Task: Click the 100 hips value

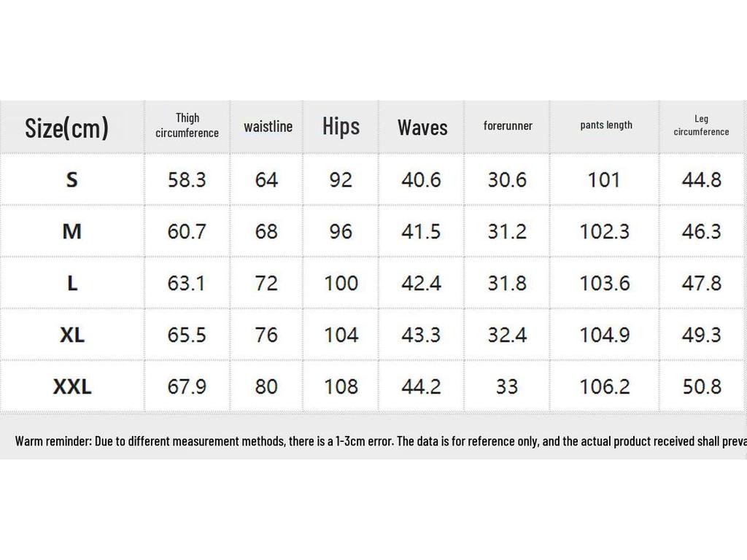Action: pos(341,283)
